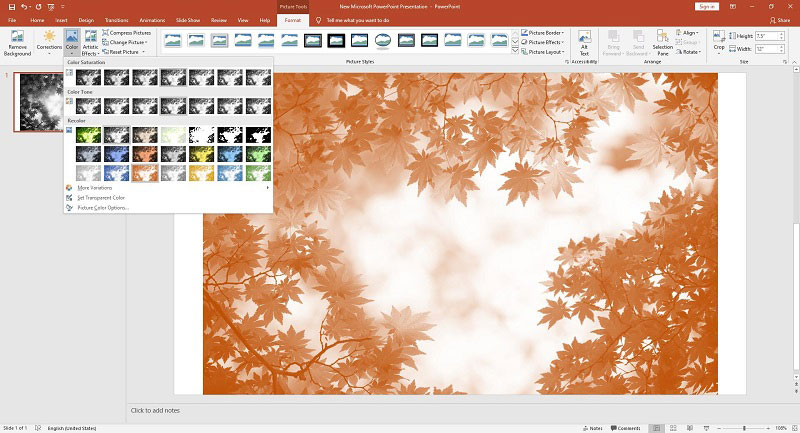
Task: Click Compress Pictures
Action: pos(127,33)
